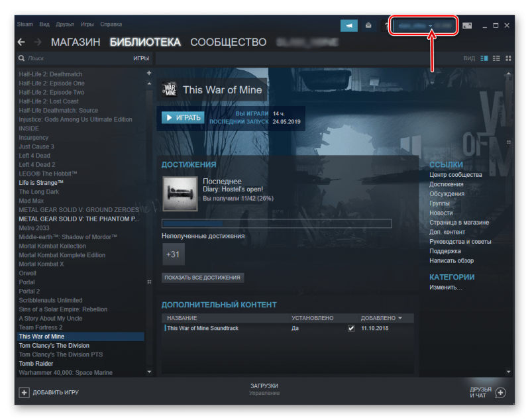Open the Новости link
The height and width of the screenshot is (420, 530).
click(x=441, y=213)
